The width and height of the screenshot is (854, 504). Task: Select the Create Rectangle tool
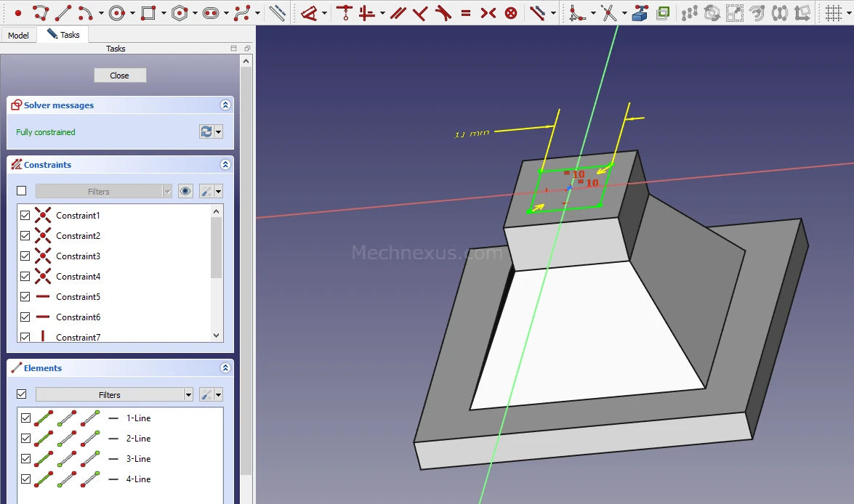(x=148, y=13)
